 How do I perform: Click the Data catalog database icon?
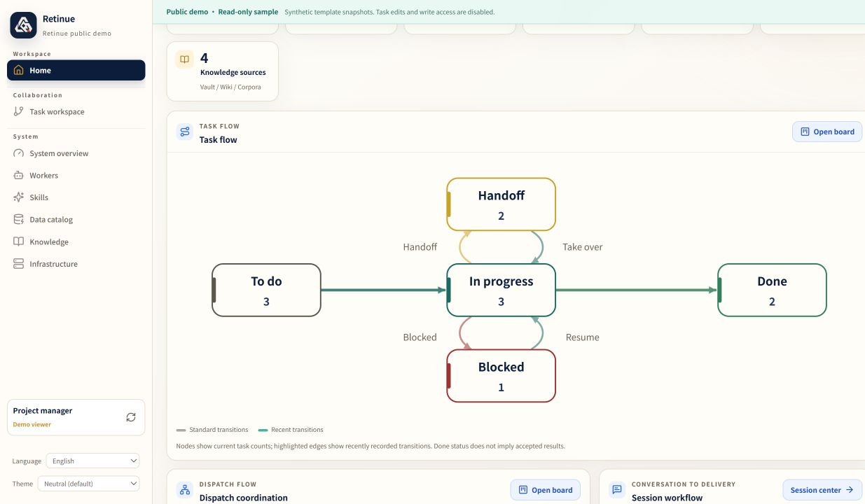pyautogui.click(x=19, y=219)
